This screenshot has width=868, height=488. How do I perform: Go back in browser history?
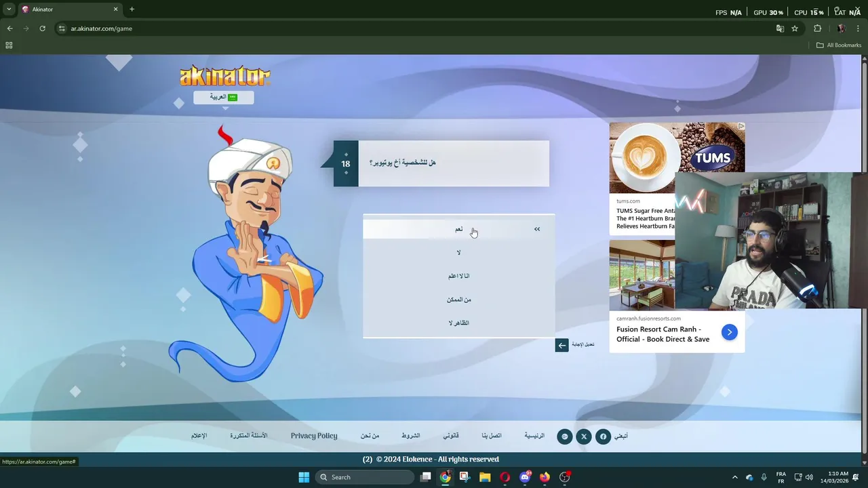pos(9,28)
